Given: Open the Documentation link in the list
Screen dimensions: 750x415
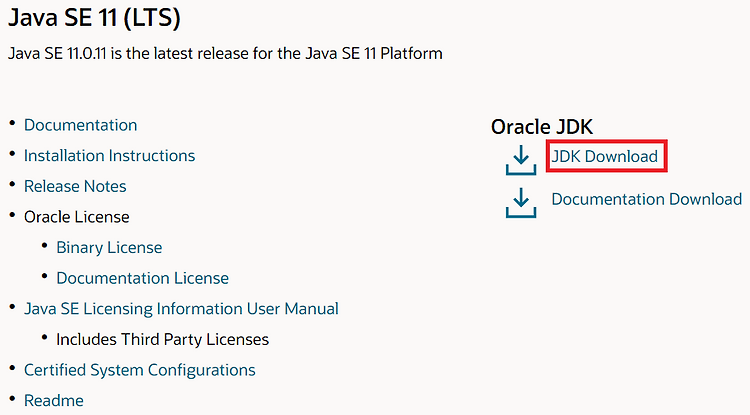Looking at the screenshot, I should 80,125.
